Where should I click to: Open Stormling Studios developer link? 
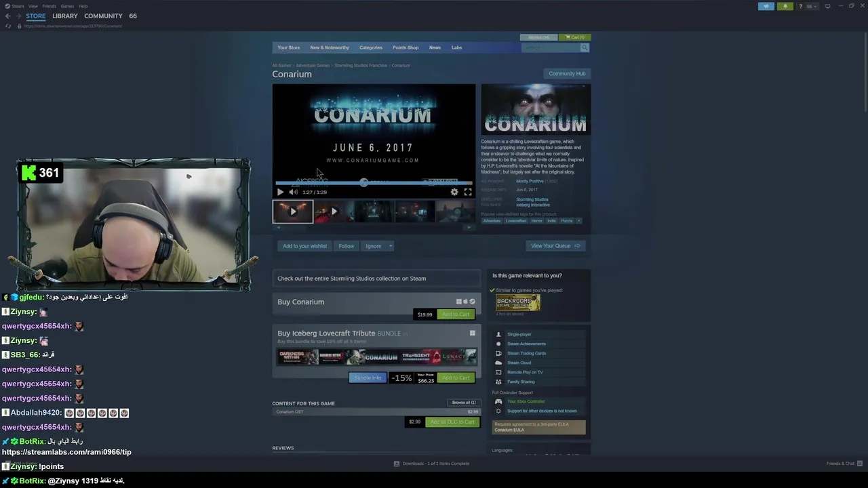(532, 199)
